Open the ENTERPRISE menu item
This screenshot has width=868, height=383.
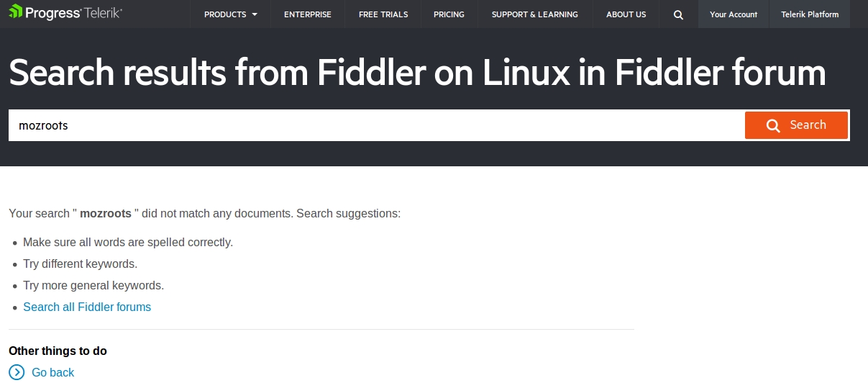(x=308, y=14)
